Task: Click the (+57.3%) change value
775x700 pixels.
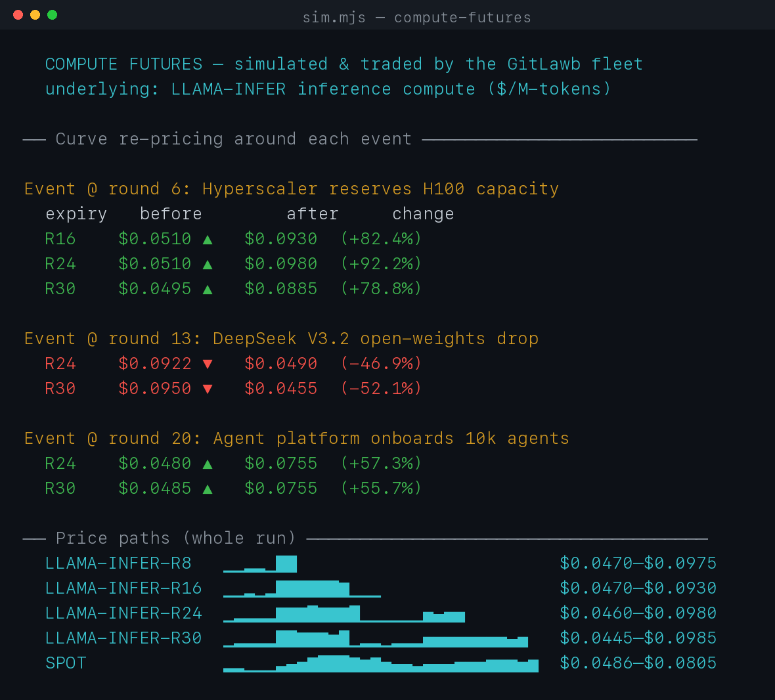Action: [381, 464]
